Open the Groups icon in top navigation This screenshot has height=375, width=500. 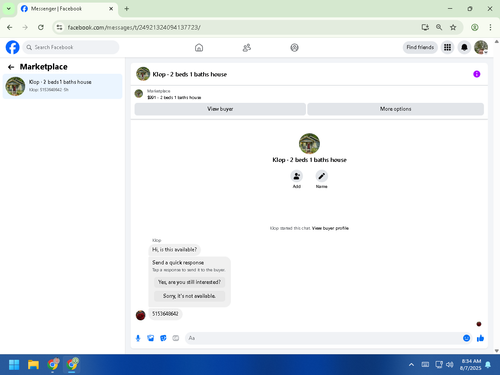(294, 48)
